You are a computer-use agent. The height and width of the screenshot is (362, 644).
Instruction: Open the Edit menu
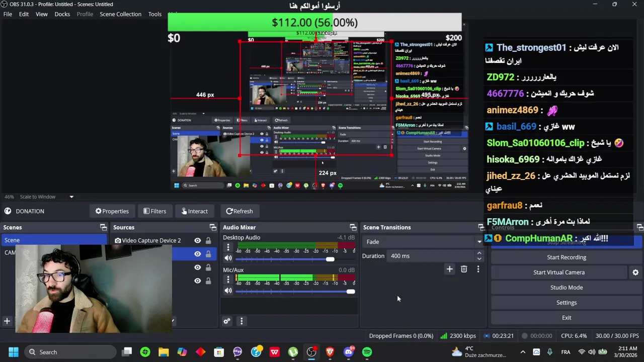[24, 14]
